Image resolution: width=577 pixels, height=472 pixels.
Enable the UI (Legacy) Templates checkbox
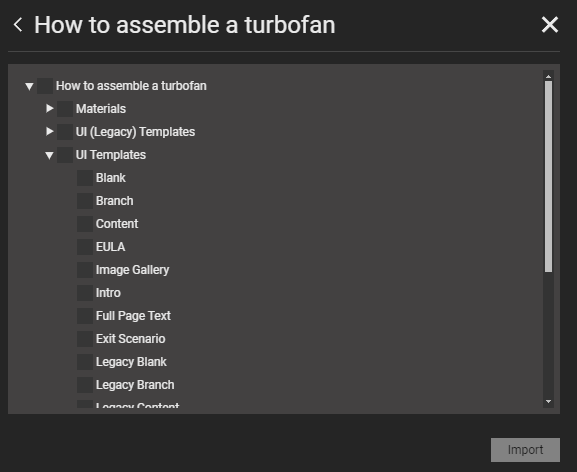[x=65, y=132]
